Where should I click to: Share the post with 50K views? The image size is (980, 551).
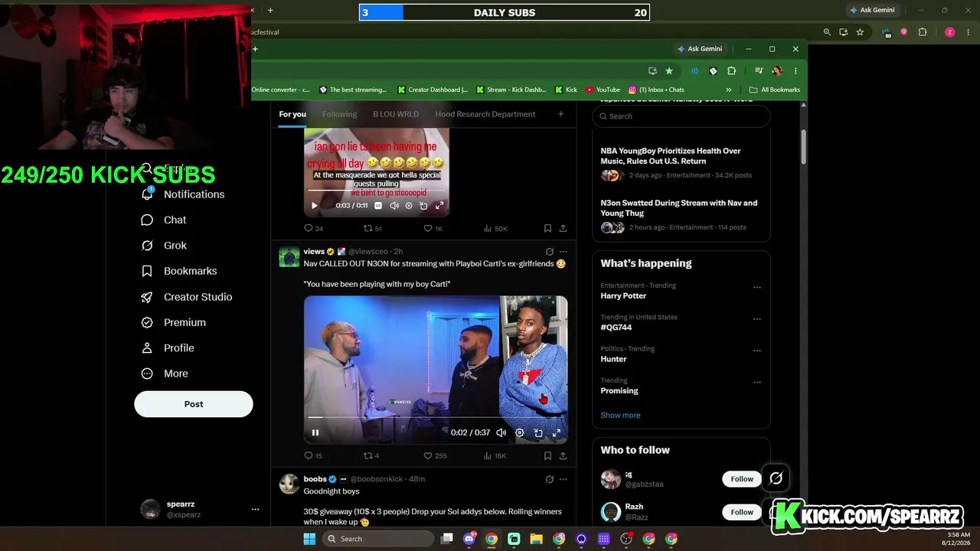pyautogui.click(x=563, y=228)
